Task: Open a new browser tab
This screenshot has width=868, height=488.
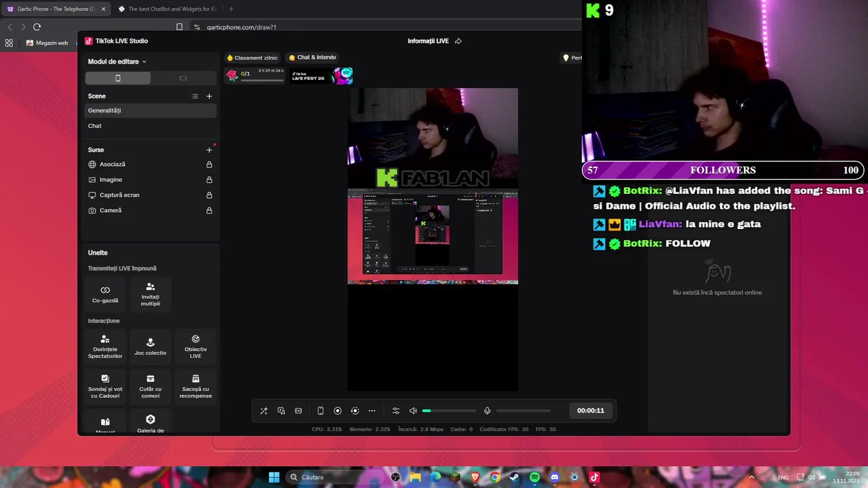Action: point(231,9)
